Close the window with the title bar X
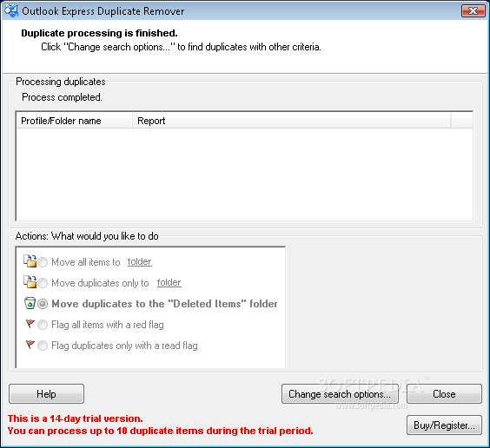490x448 pixels. click(x=473, y=11)
